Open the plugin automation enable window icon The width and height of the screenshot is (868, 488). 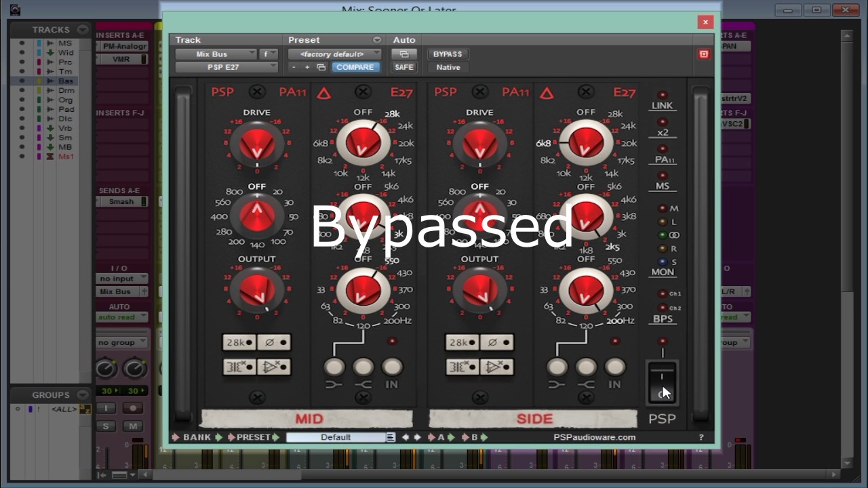click(404, 54)
